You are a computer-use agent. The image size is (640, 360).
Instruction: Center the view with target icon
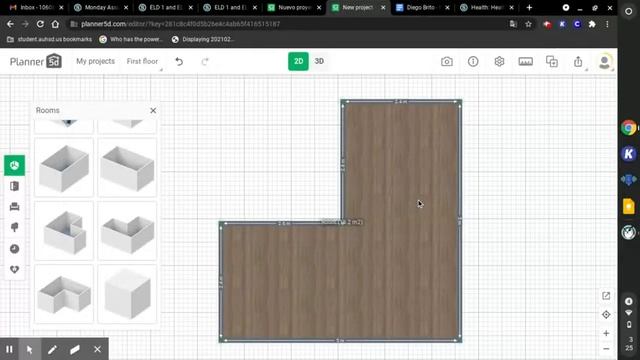(606, 314)
